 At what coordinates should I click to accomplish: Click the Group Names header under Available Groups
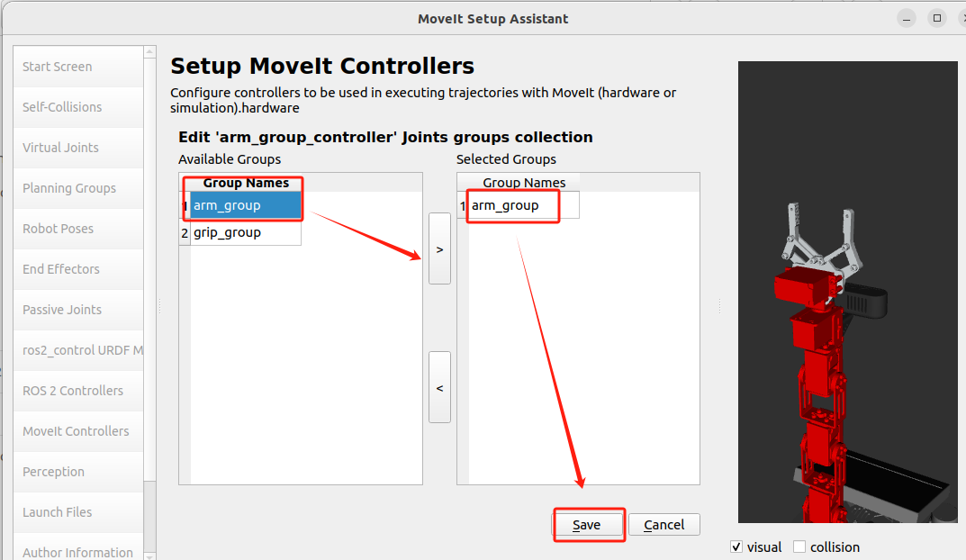pos(246,183)
